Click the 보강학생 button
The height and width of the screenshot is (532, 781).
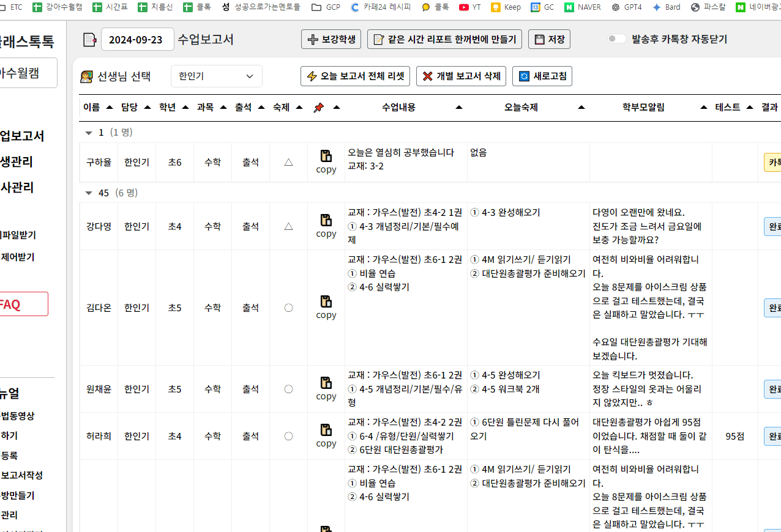[x=331, y=39]
